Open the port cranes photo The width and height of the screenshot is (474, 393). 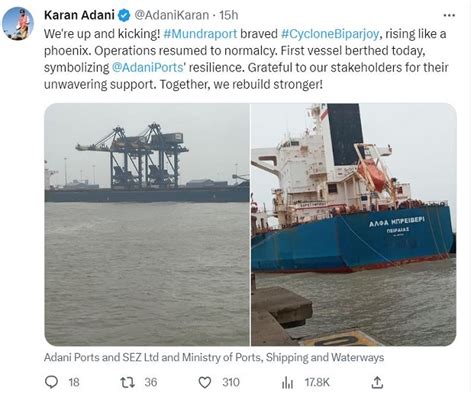[x=147, y=224]
